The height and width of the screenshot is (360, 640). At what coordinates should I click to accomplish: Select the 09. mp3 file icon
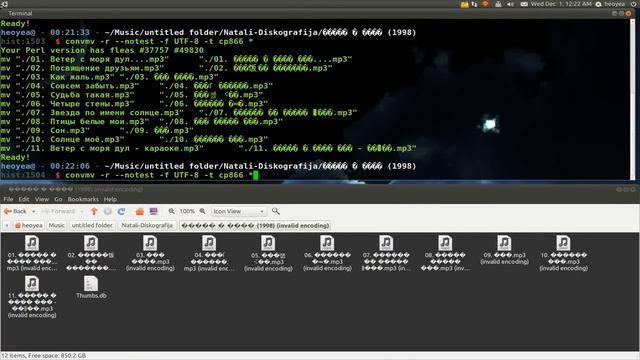point(504,243)
